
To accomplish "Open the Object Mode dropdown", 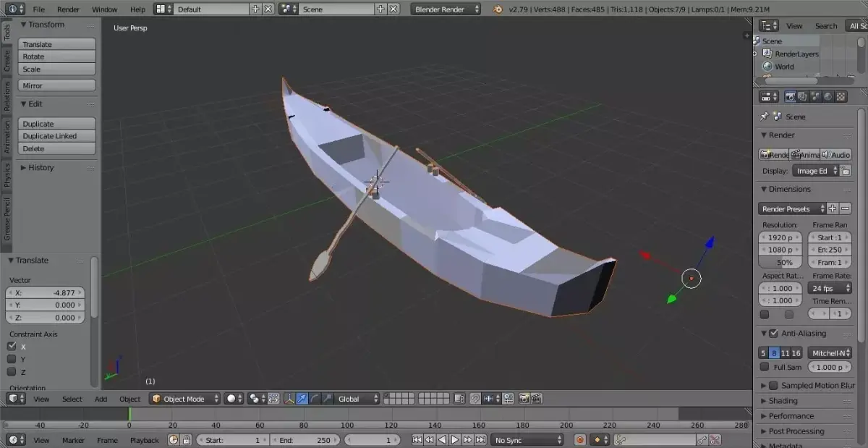I will (x=185, y=399).
